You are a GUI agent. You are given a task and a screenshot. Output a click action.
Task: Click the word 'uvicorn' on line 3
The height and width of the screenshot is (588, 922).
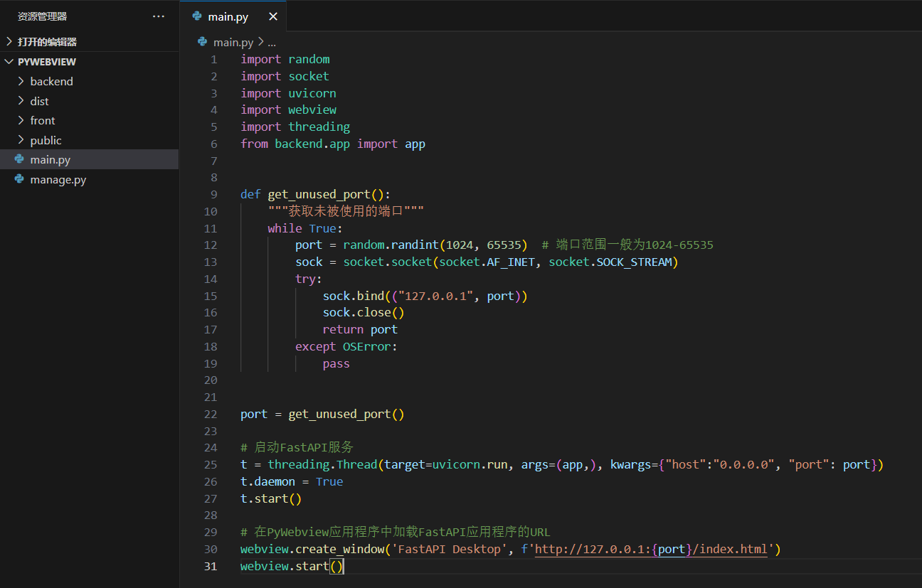pos(312,93)
